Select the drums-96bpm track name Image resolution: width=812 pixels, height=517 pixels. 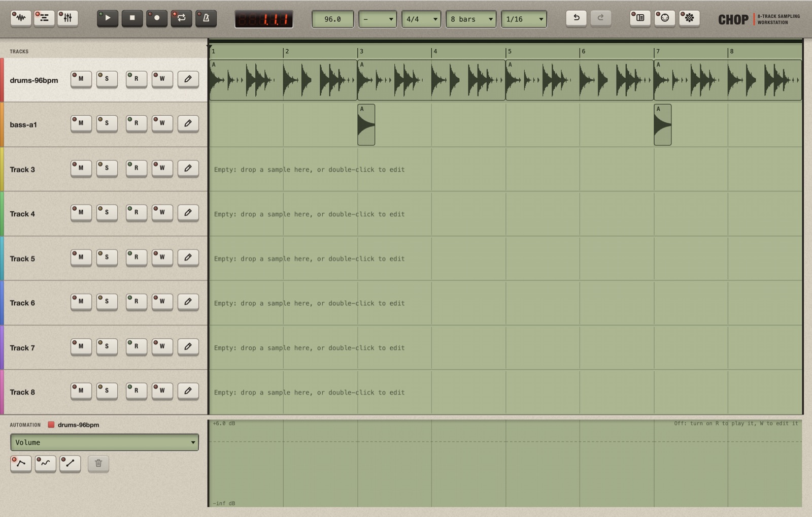point(34,80)
